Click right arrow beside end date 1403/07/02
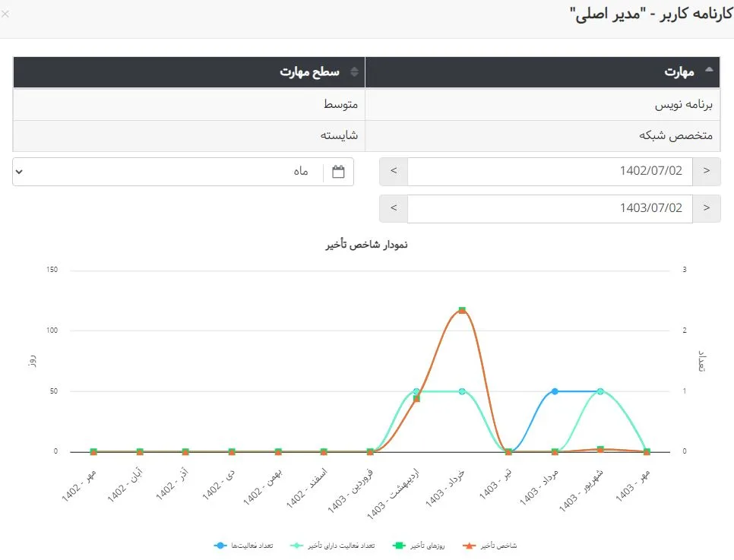 point(707,208)
